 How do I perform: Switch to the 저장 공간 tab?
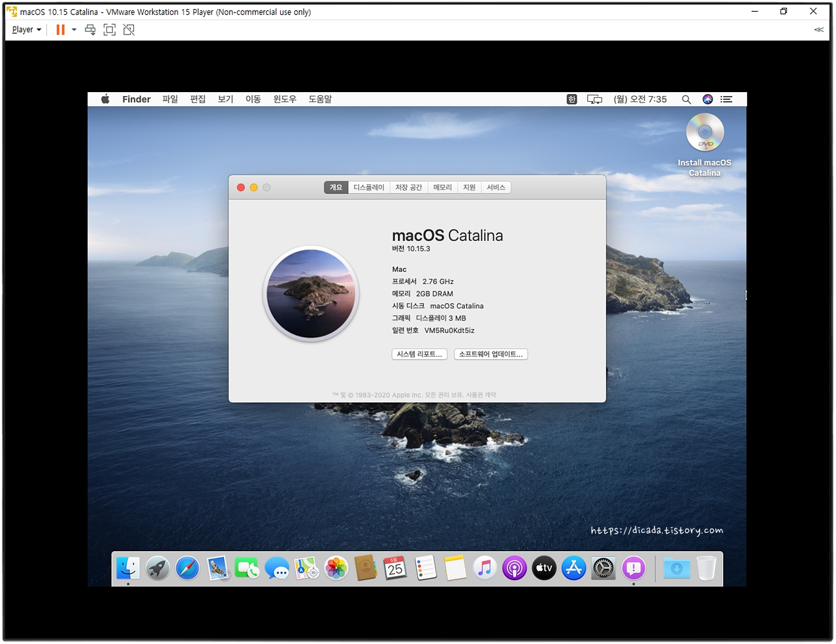[x=409, y=187]
